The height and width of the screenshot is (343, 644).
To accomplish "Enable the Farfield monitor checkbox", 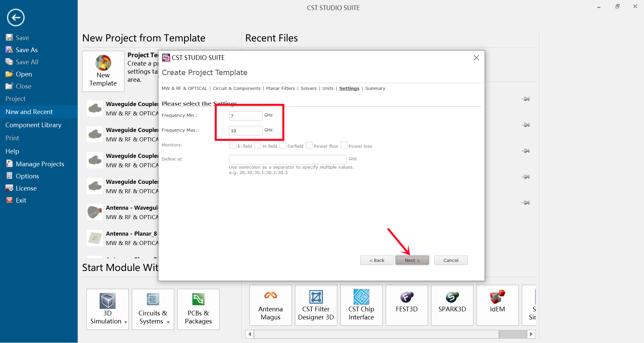I will tap(283, 145).
